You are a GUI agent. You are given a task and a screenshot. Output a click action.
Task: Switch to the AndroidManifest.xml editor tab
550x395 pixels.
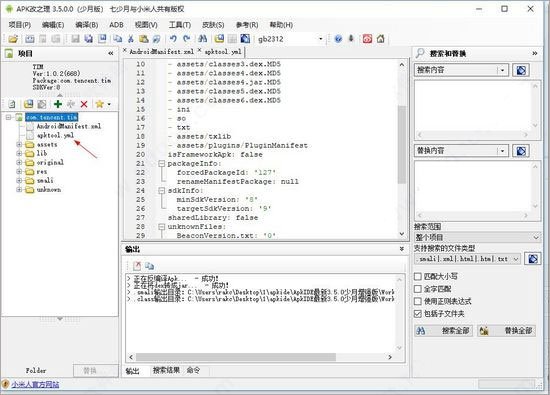click(159, 52)
